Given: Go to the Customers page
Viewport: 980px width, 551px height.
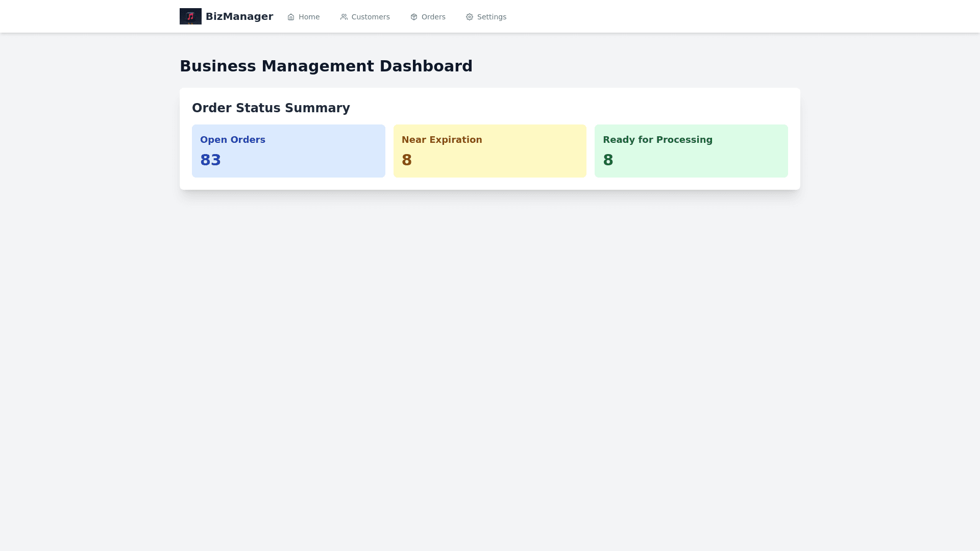Looking at the screenshot, I should 370,17.
